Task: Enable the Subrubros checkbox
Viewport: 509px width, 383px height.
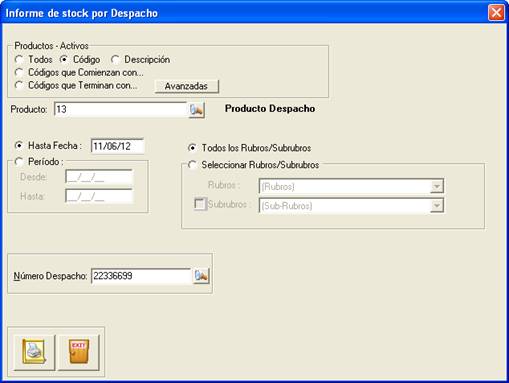Action: point(199,204)
